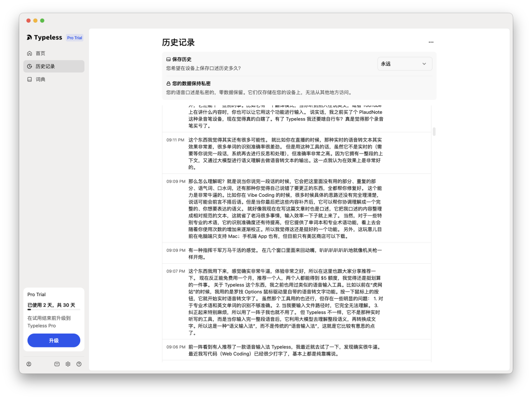532x399 pixels.
Task: Open 词典 in the sidebar
Action: 54,79
